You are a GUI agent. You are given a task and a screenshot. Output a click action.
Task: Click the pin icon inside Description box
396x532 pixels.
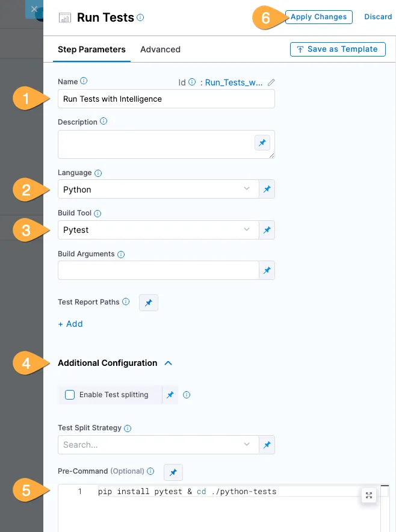pos(262,143)
